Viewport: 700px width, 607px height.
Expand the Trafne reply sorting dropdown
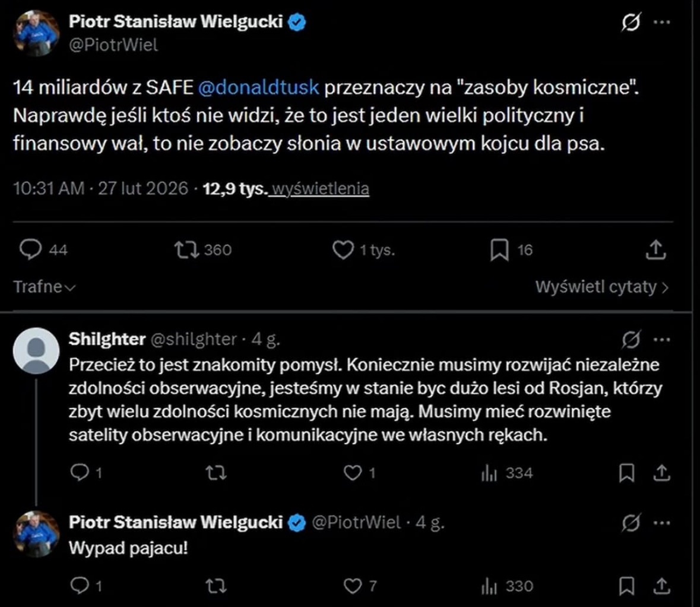[x=45, y=287]
